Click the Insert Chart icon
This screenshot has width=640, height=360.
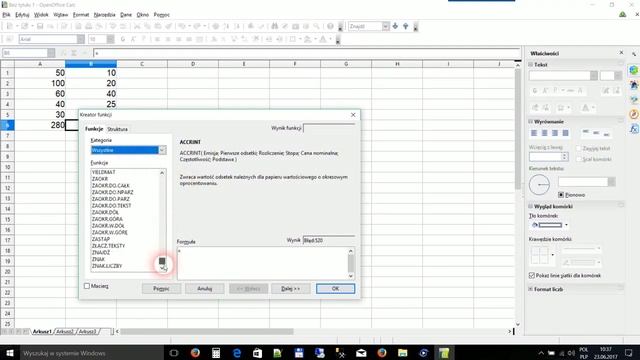point(251,26)
